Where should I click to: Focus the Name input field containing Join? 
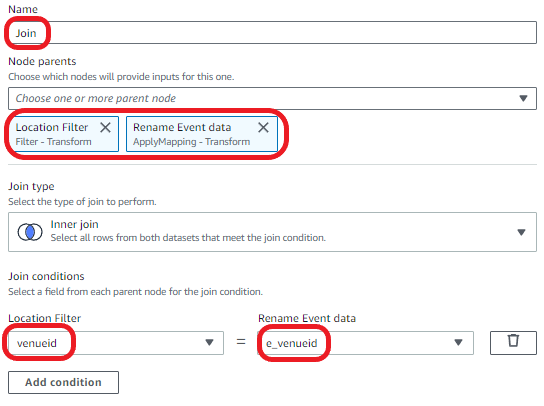[x=272, y=33]
